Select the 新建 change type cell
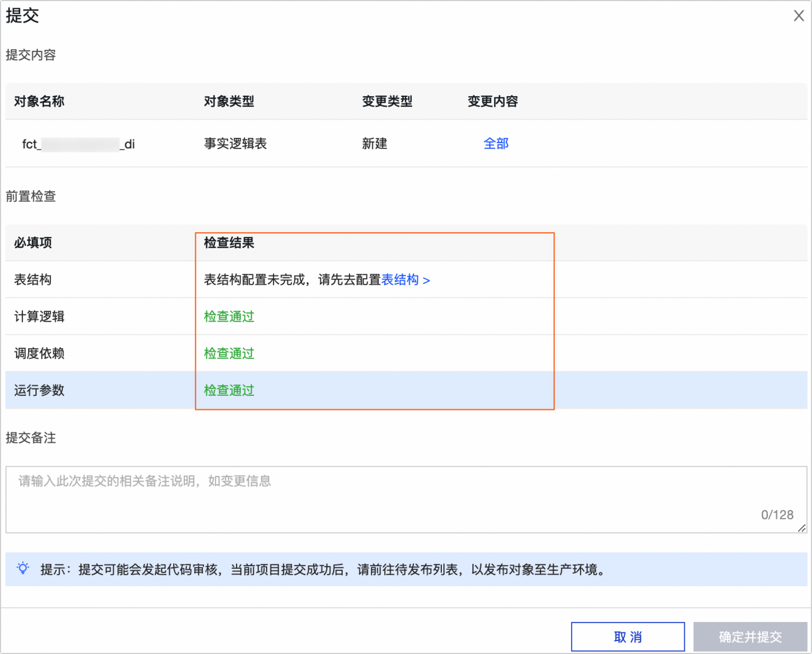The image size is (812, 654). pyautogui.click(x=375, y=144)
